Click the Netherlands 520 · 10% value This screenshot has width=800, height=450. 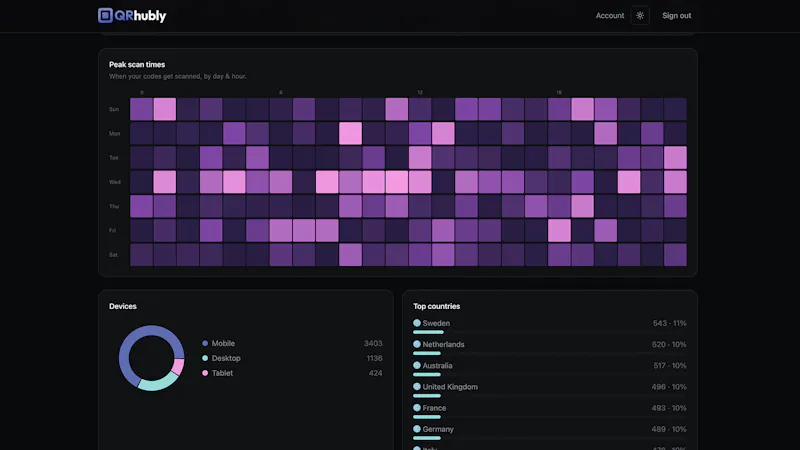(x=669, y=344)
